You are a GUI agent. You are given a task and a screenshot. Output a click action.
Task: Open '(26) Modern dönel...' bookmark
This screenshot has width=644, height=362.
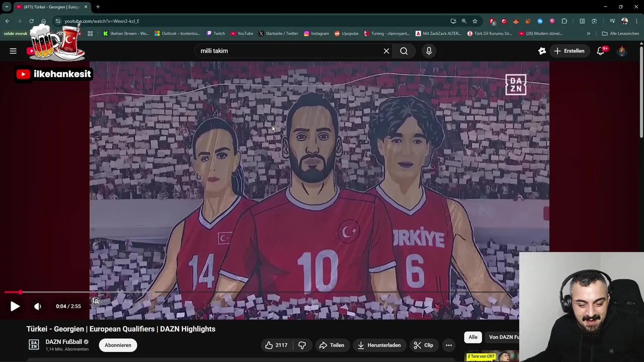[541, 34]
